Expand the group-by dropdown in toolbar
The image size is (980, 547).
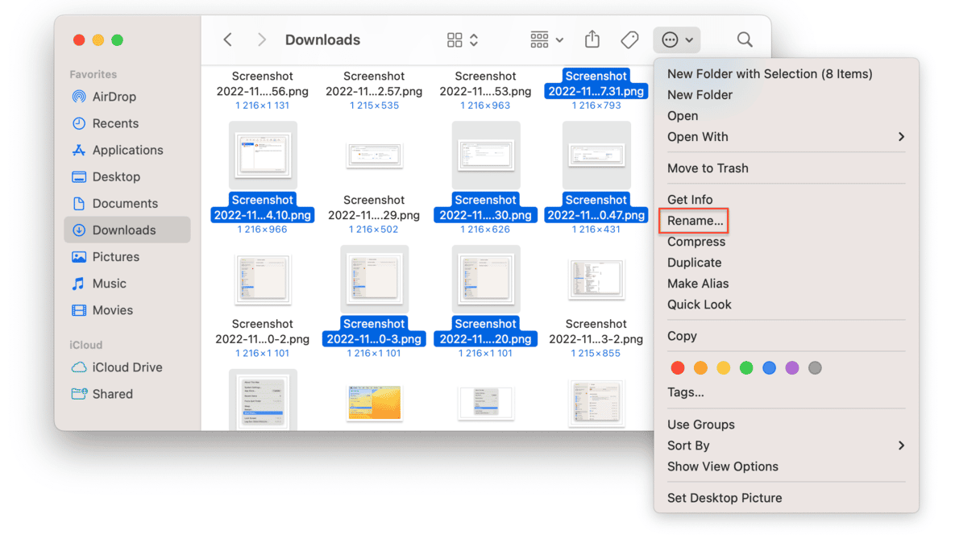point(547,39)
